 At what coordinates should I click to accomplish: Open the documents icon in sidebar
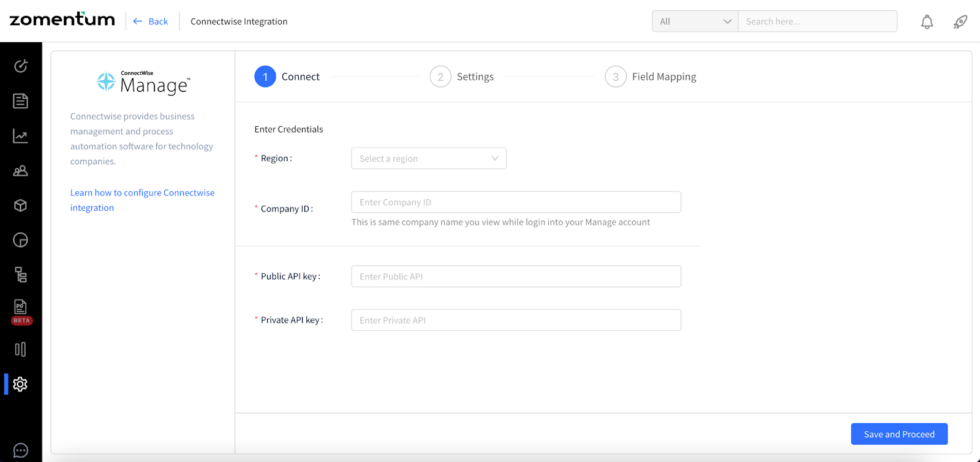(x=21, y=100)
